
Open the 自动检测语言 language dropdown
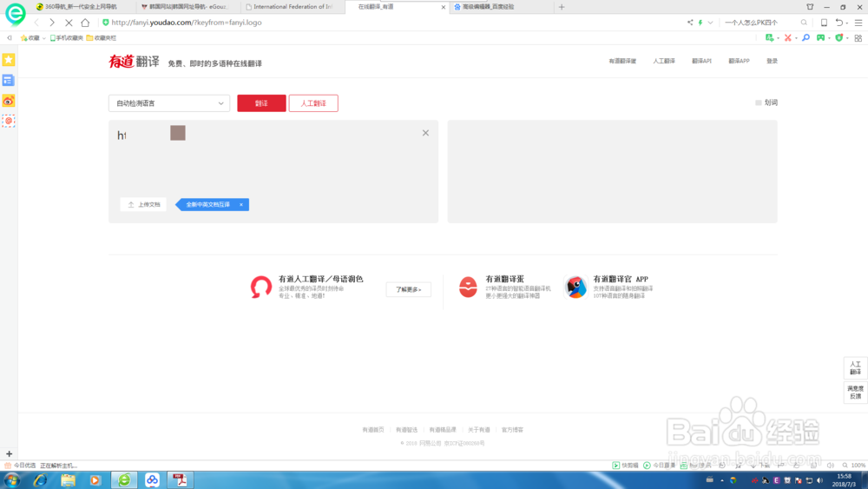tap(169, 103)
